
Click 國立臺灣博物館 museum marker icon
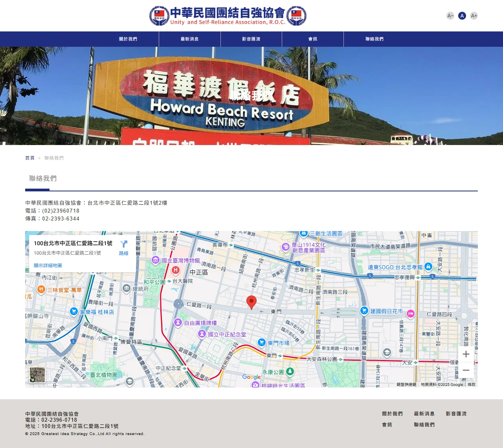156,261
